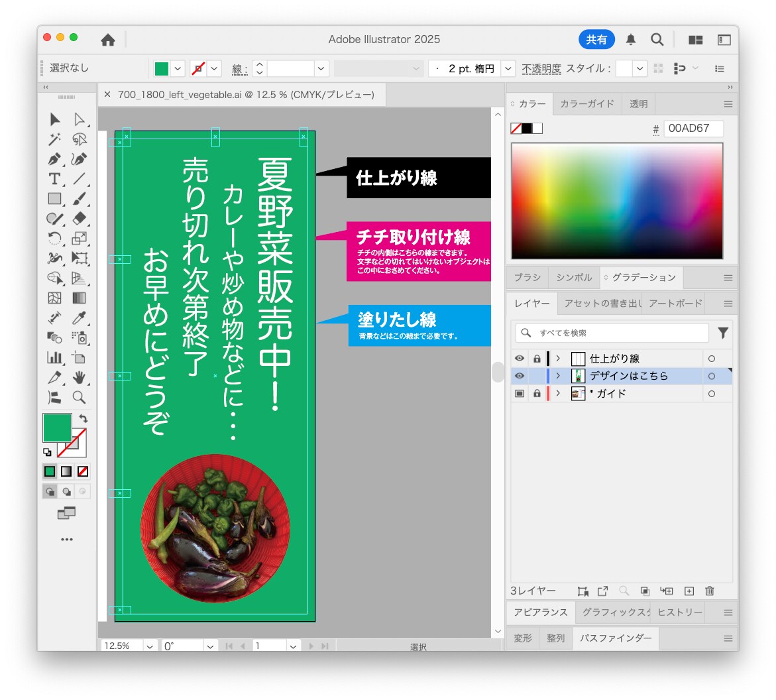The width and height of the screenshot is (776, 700).
Task: Select the Rectangle tool
Action: coord(55,198)
